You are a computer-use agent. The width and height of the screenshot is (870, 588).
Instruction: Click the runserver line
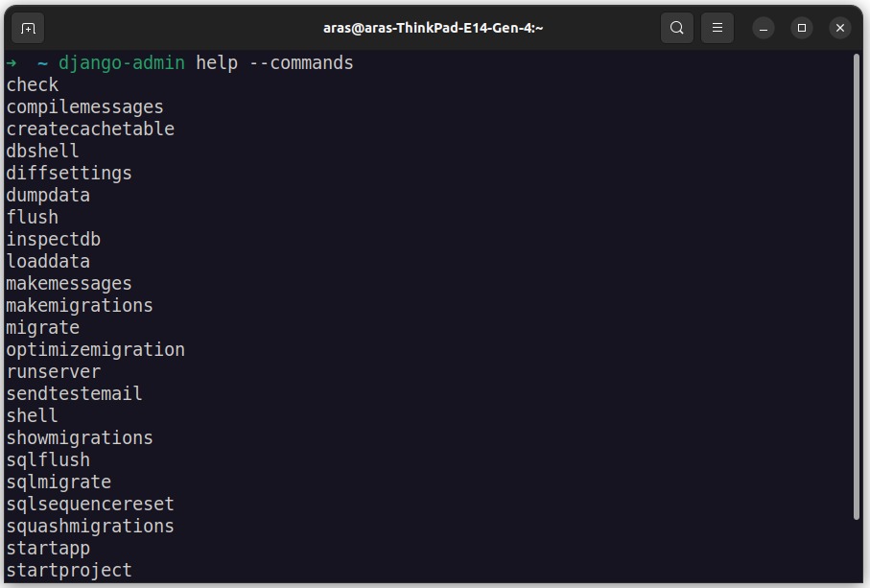point(54,371)
